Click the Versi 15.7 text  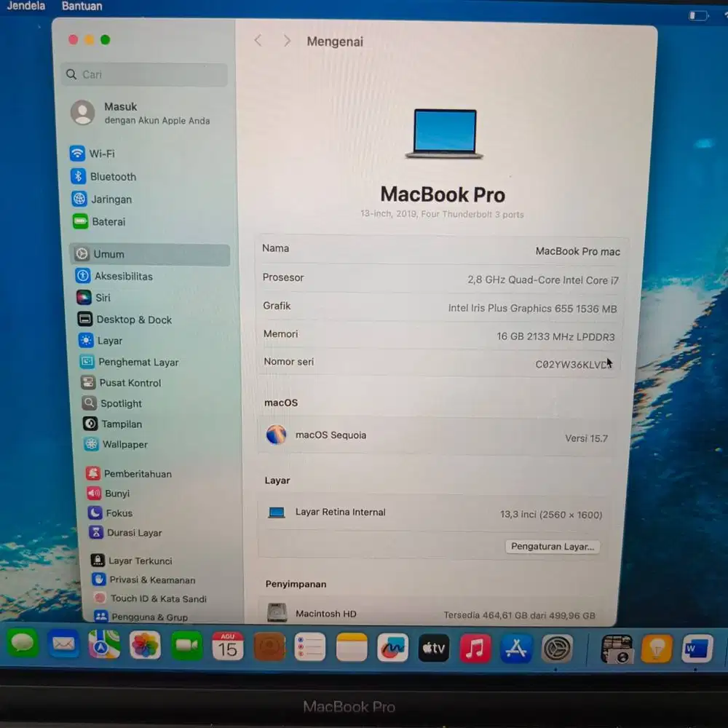point(586,438)
